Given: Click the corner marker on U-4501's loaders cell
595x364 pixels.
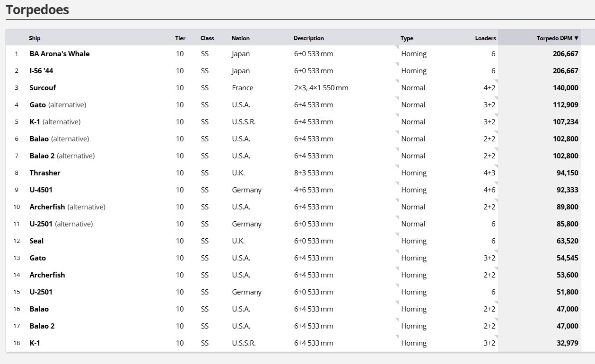Looking at the screenshot, I should click(497, 184).
